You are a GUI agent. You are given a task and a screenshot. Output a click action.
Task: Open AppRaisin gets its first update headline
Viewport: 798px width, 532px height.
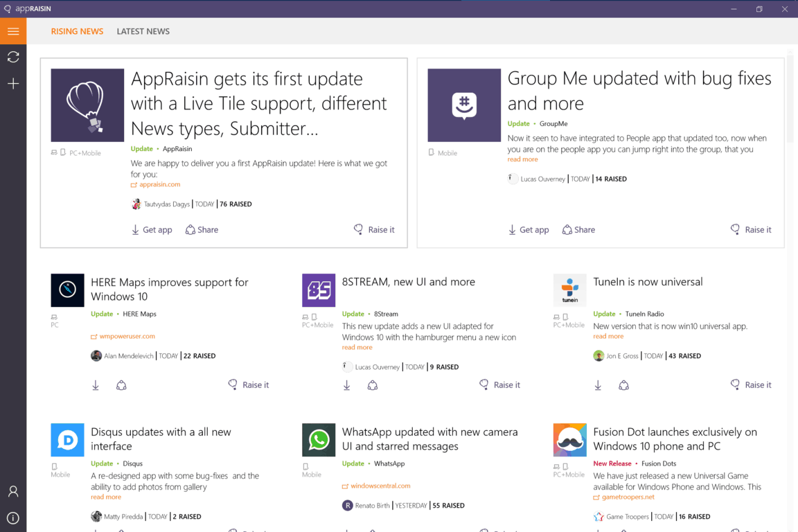coord(258,104)
